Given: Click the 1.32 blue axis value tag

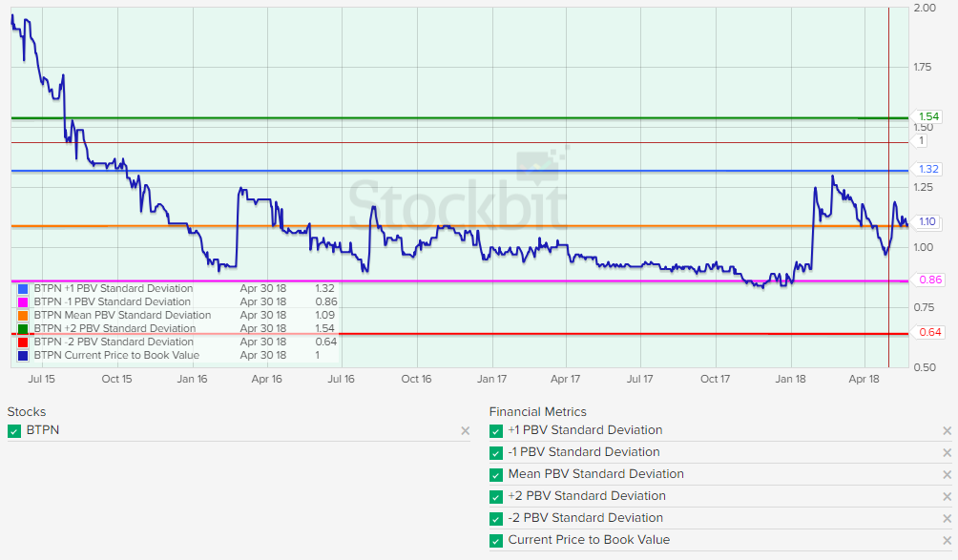Looking at the screenshot, I should point(927,169).
